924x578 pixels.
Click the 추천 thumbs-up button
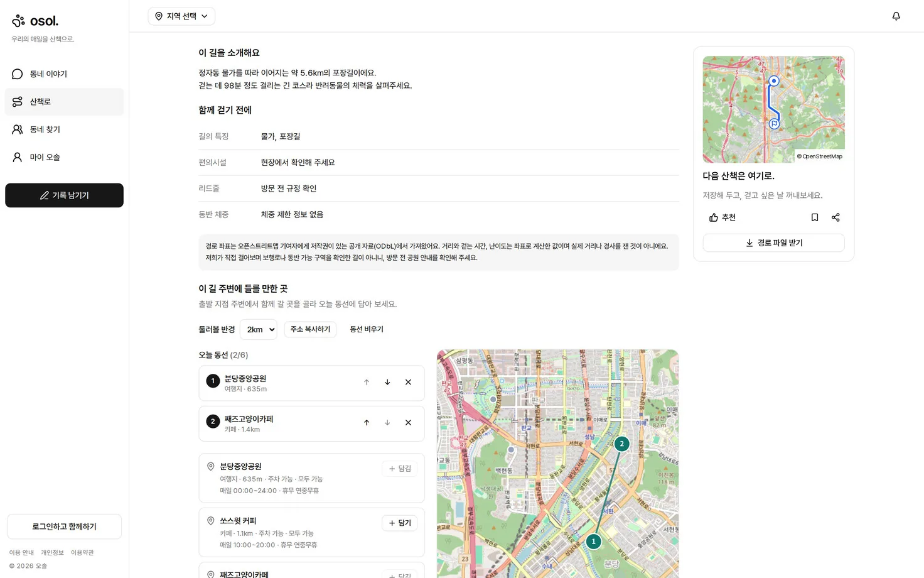click(x=723, y=217)
